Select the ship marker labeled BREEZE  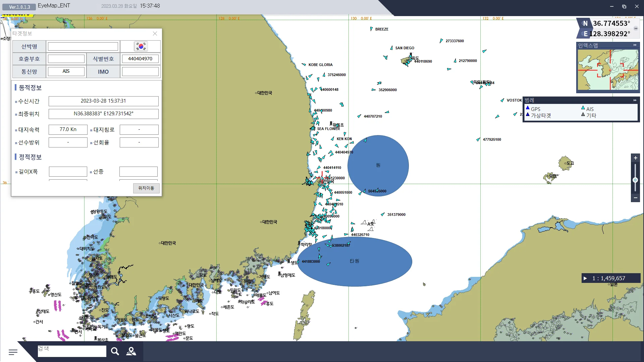tap(371, 29)
